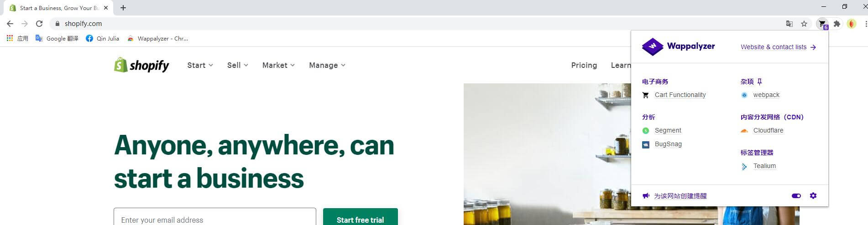The height and width of the screenshot is (225, 868).
Task: Click the Cloudflare technology link
Action: coord(768,130)
